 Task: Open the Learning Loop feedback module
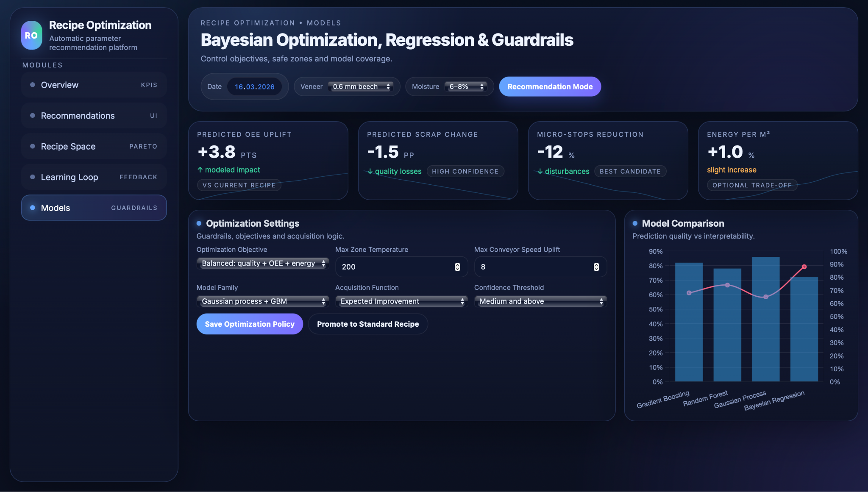tap(94, 177)
